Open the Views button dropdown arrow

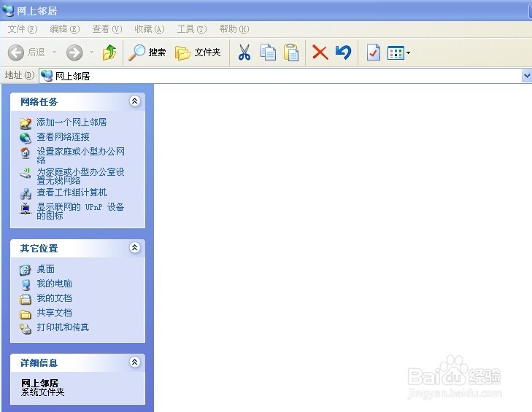(408, 53)
